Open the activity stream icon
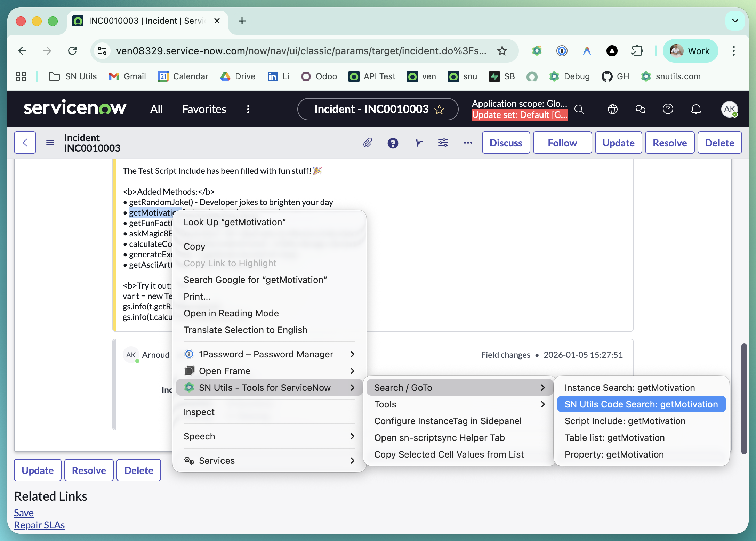Viewport: 756px width, 541px height. click(418, 143)
